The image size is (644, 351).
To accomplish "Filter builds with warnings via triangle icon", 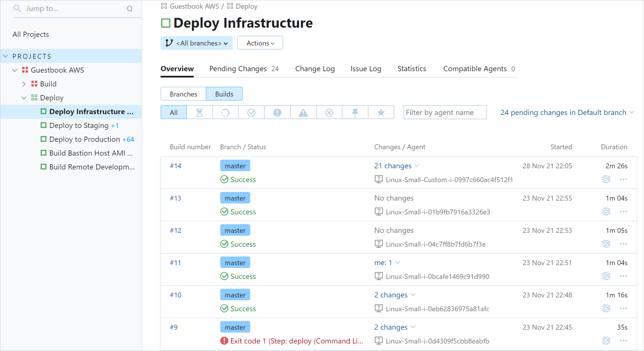I will coord(303,112).
